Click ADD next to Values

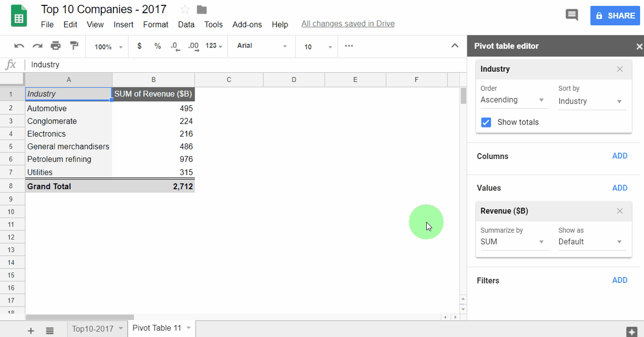620,188
